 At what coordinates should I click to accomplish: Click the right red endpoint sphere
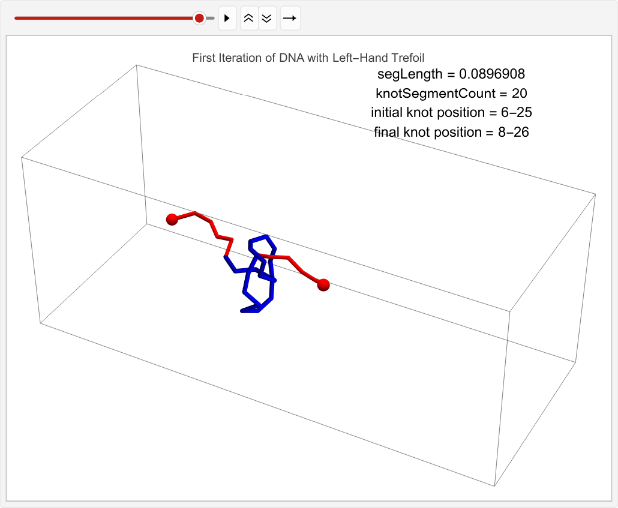pyautogui.click(x=323, y=285)
